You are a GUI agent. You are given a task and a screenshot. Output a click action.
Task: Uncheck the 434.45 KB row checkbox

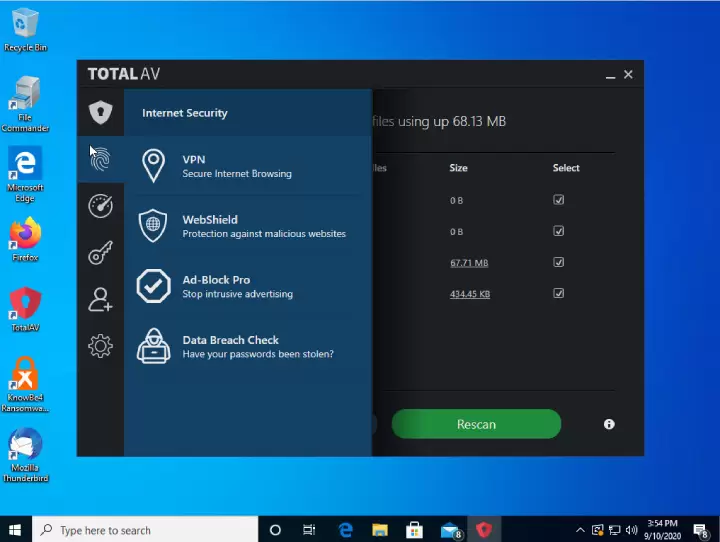click(x=558, y=294)
